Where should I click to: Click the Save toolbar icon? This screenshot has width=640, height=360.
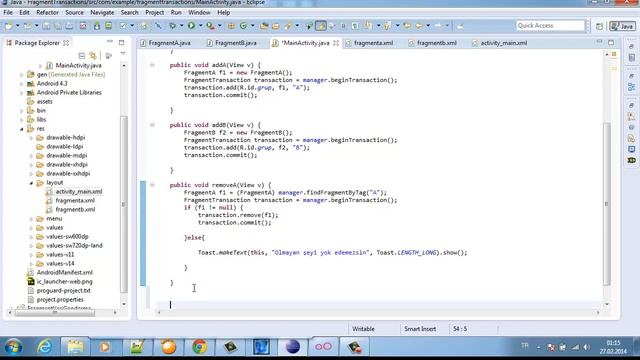46,26
